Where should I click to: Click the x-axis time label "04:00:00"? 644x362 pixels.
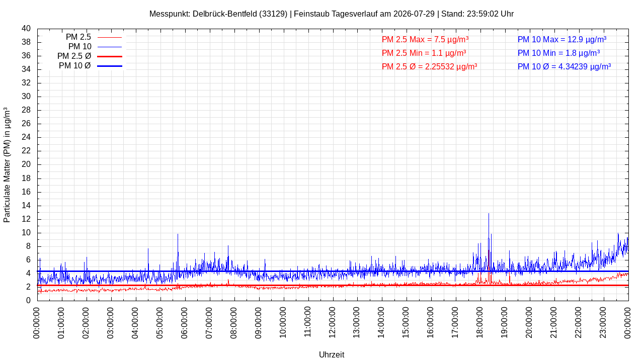136,322
